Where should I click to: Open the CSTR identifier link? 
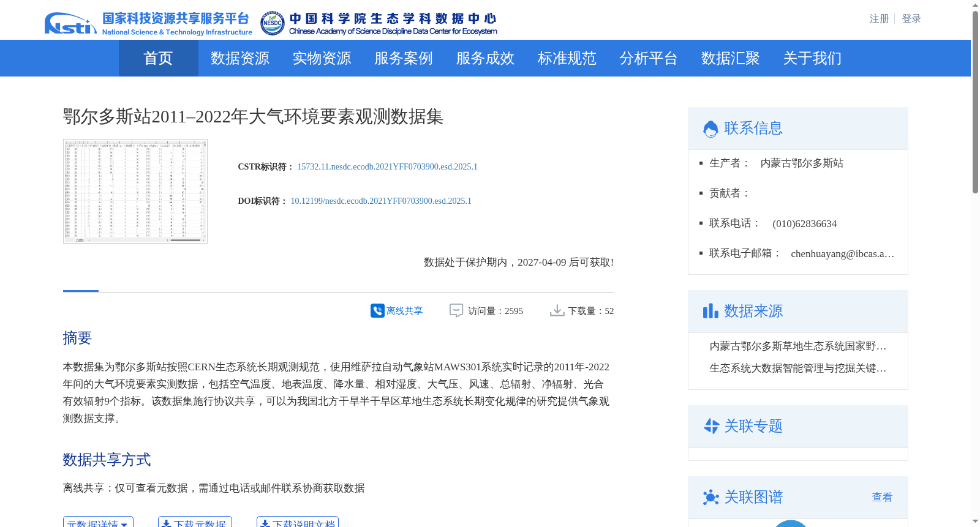(387, 166)
